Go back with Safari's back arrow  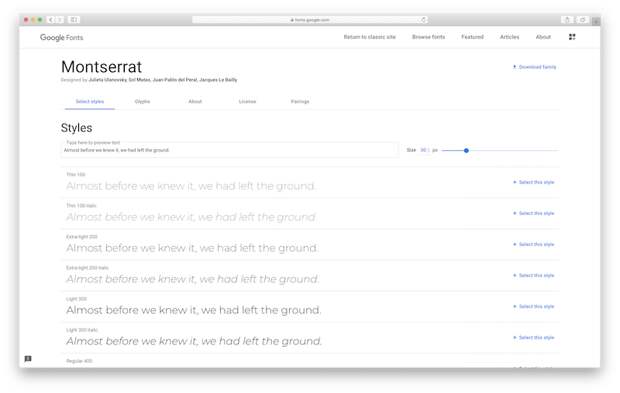point(51,19)
